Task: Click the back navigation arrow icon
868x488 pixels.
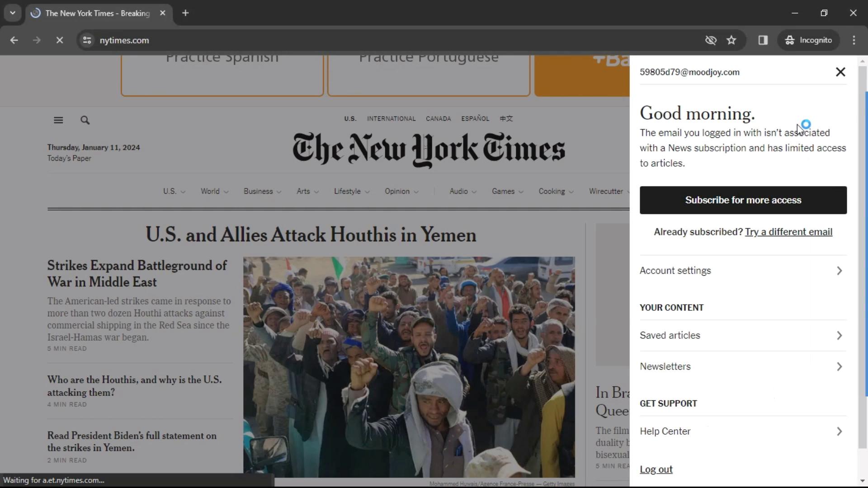Action: click(14, 40)
